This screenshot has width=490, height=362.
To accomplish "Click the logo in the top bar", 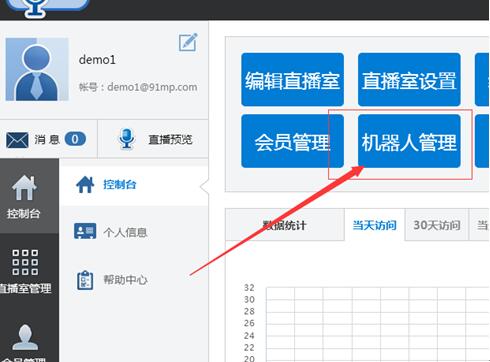I will (x=48, y=7).
